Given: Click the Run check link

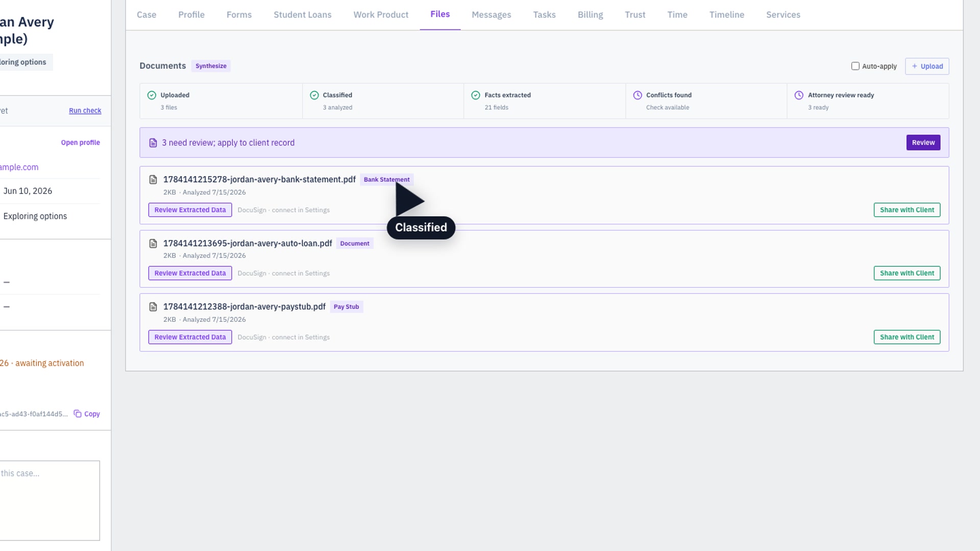Looking at the screenshot, I should click(x=85, y=111).
